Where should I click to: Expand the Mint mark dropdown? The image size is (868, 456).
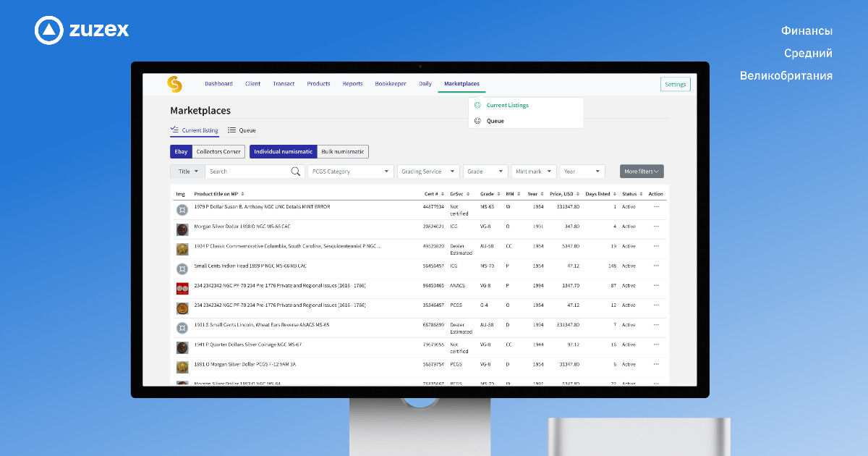tap(534, 172)
